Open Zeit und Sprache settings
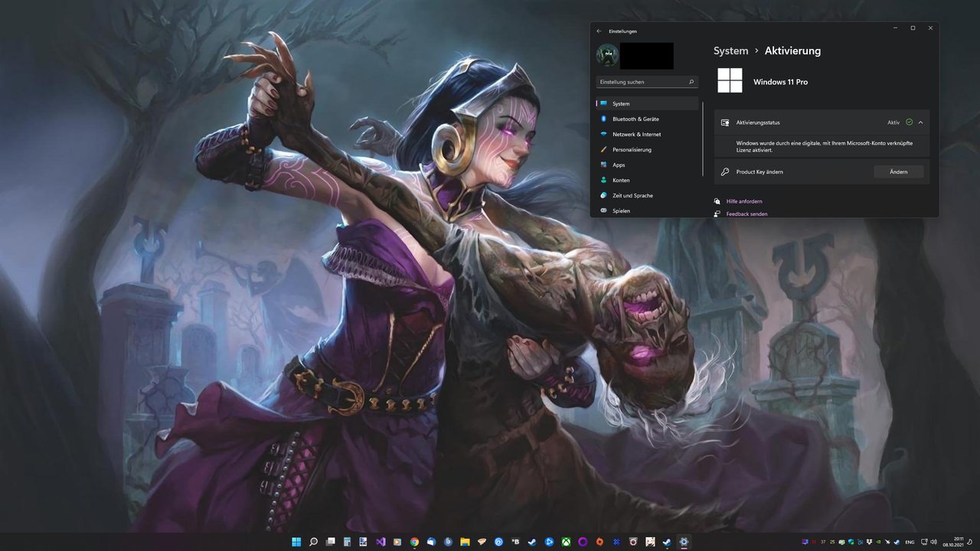 tap(647, 195)
